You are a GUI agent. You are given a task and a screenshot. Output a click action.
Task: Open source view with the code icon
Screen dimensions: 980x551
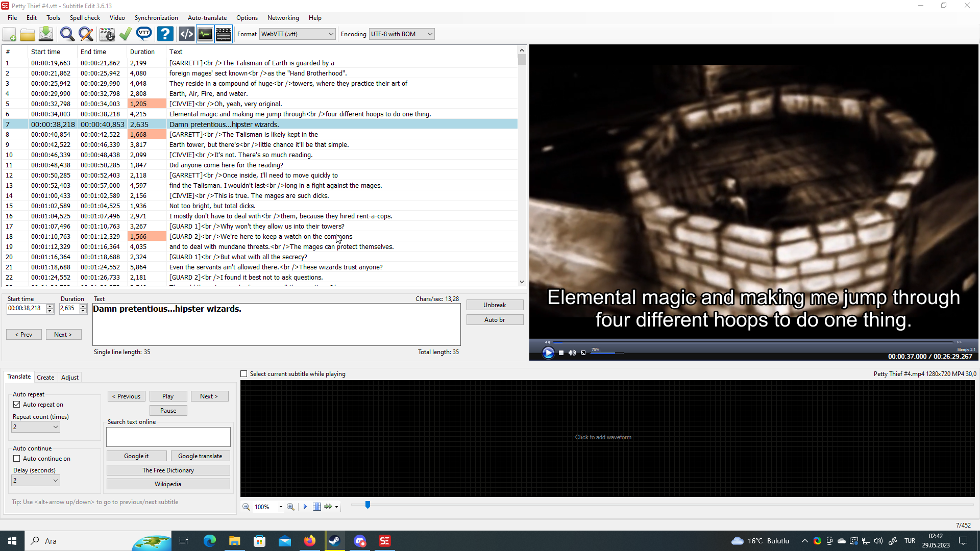pos(186,34)
